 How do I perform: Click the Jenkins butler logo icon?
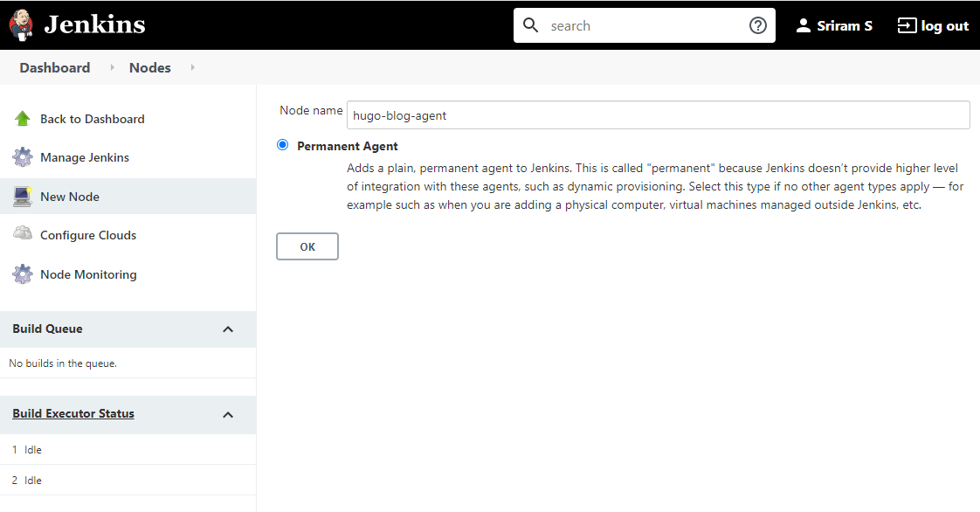point(21,25)
